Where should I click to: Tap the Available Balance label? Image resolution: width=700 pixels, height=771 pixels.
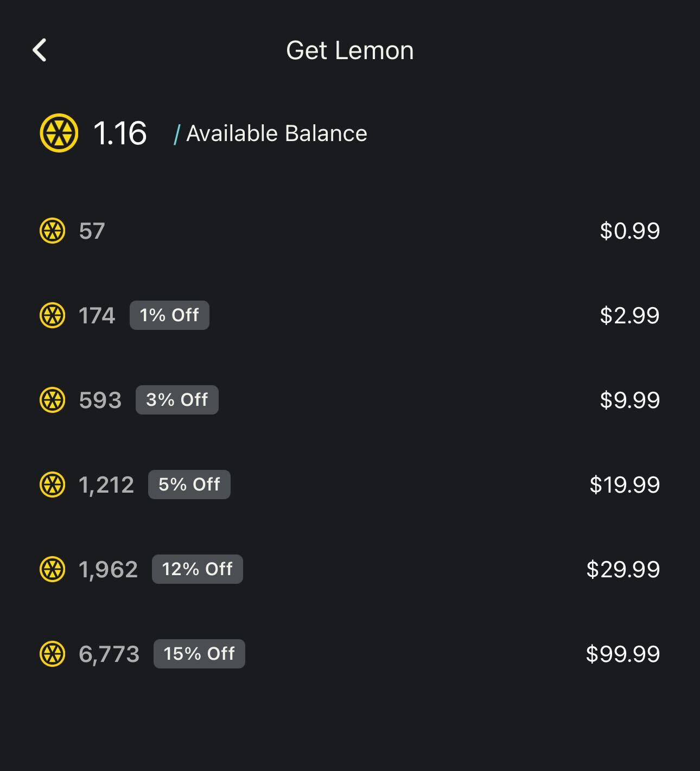[x=277, y=133]
